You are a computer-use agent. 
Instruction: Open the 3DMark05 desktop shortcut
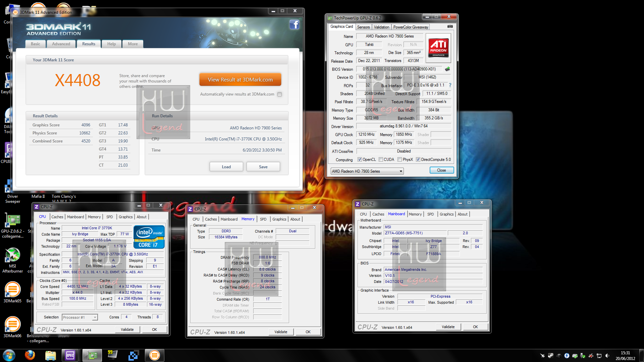(x=12, y=292)
